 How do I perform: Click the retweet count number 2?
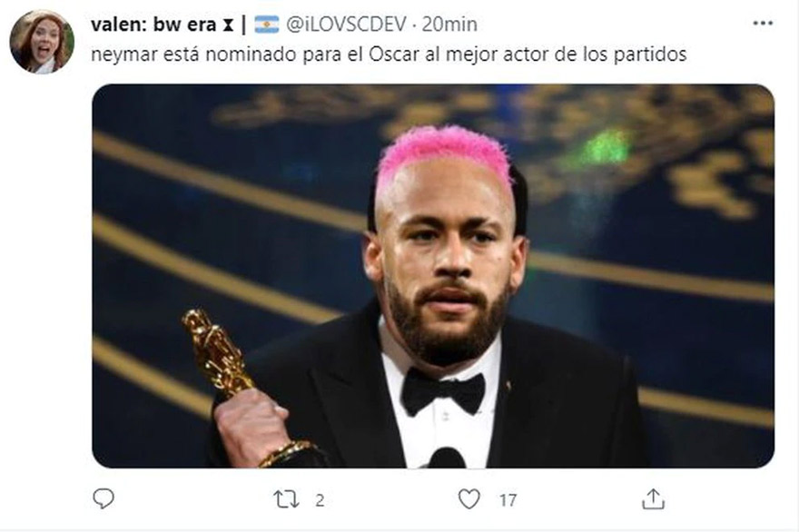click(320, 500)
